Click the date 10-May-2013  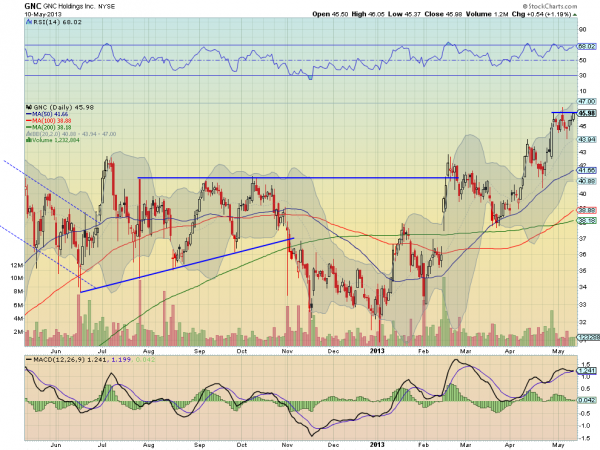pyautogui.click(x=43, y=15)
